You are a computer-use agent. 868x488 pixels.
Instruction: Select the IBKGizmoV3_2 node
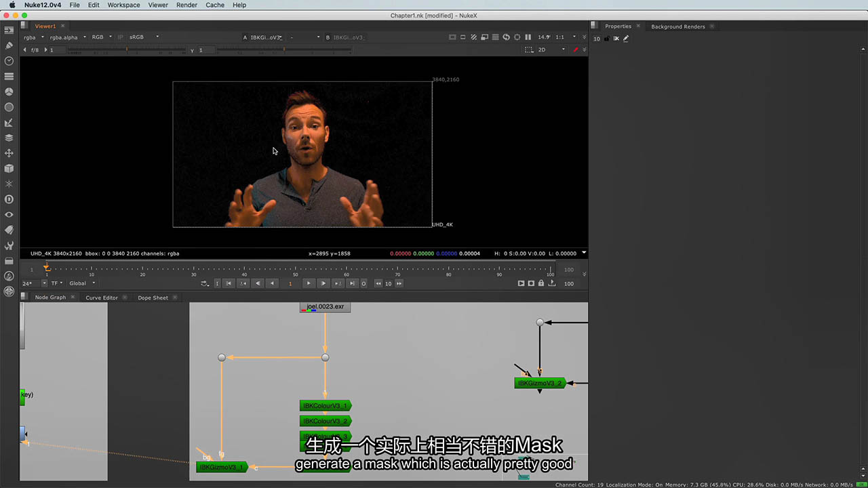point(540,384)
